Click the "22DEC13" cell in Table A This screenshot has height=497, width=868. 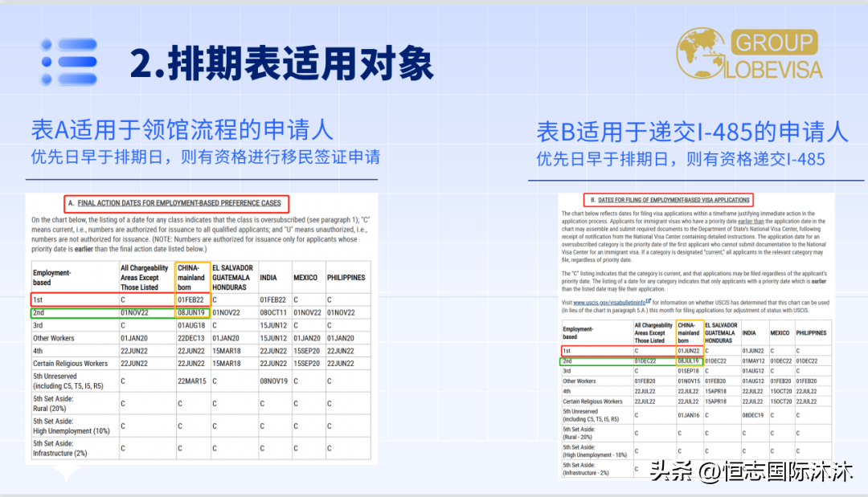[191, 338]
